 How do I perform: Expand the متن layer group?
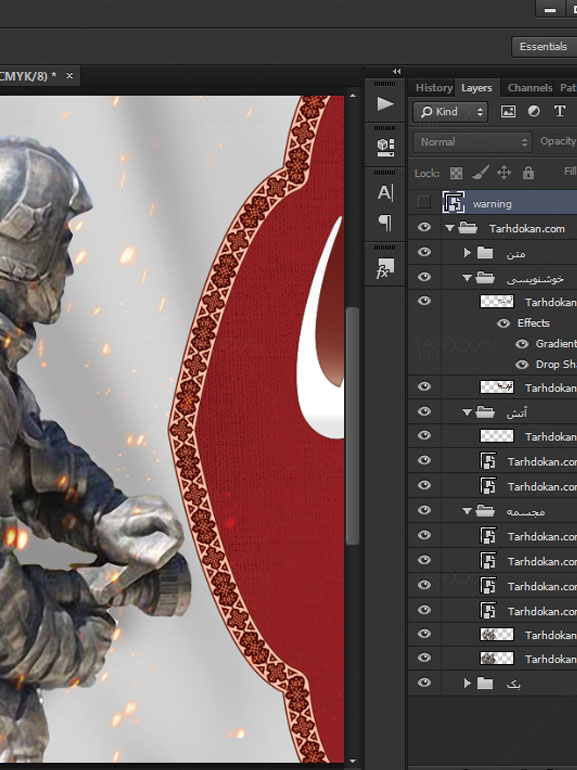click(x=467, y=252)
